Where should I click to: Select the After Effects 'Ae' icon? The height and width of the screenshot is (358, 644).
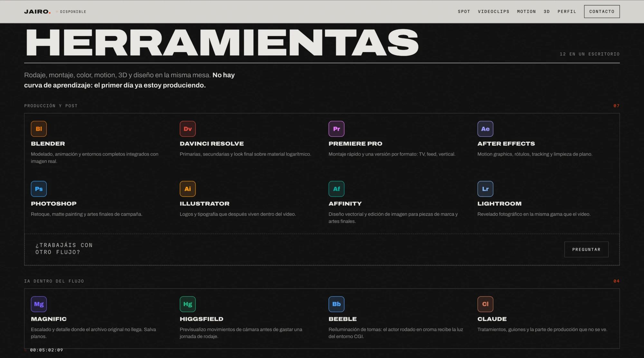pos(485,129)
